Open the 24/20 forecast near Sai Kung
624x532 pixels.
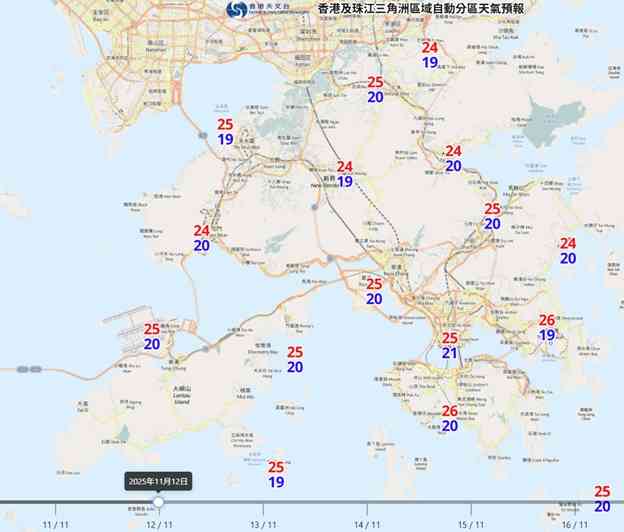pos(568,251)
